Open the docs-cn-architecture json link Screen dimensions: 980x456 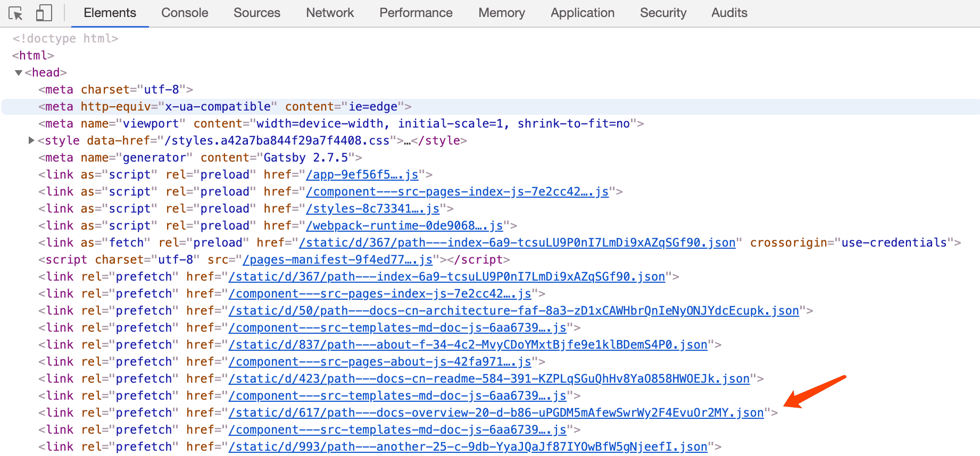point(513,311)
